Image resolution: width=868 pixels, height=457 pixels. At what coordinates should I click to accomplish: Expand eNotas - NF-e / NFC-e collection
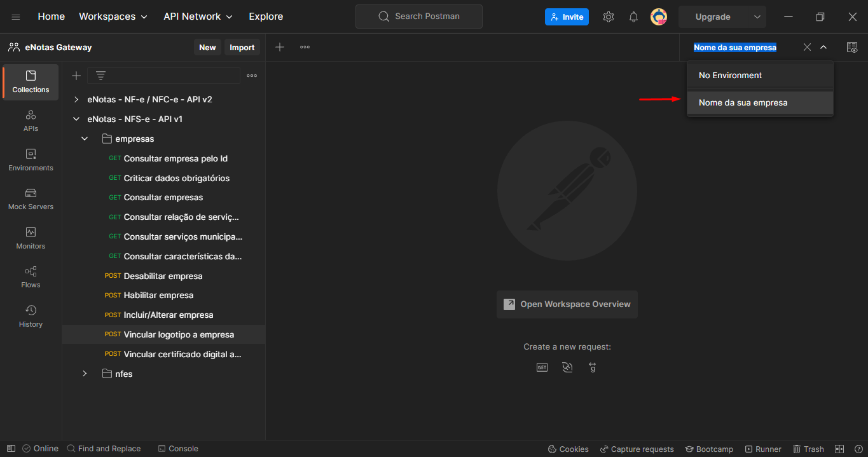[x=76, y=100]
